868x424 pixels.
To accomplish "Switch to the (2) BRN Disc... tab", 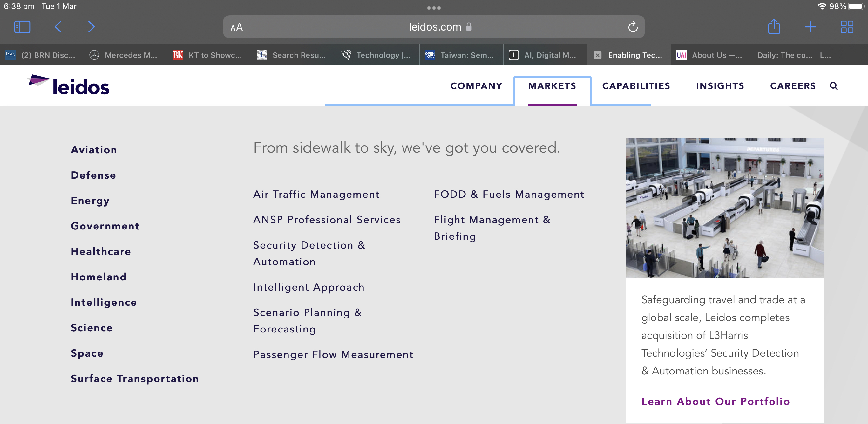I will click(x=42, y=55).
